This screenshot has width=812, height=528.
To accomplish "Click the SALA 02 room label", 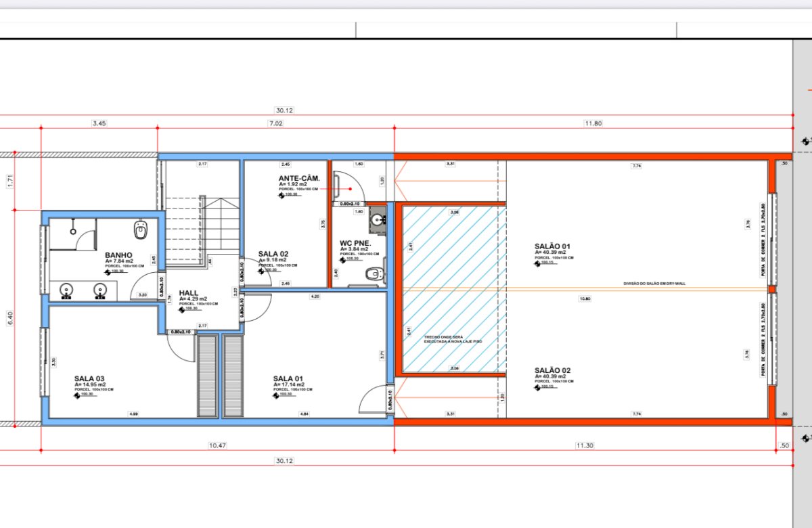I will point(273,254).
